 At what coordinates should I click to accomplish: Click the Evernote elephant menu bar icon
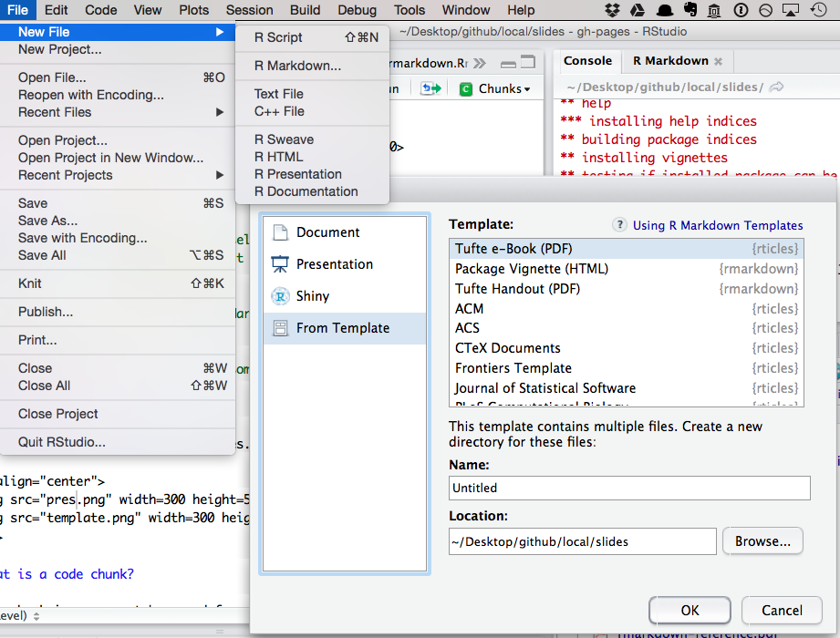coord(690,10)
